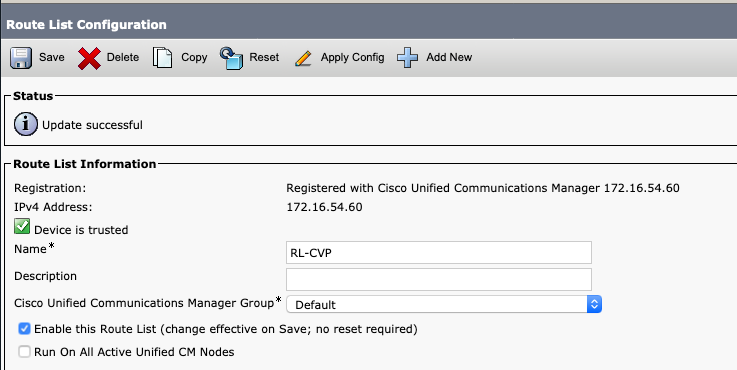Viewport: 737px width, 370px height.
Task: Click the Status section heading
Action: tap(33, 96)
